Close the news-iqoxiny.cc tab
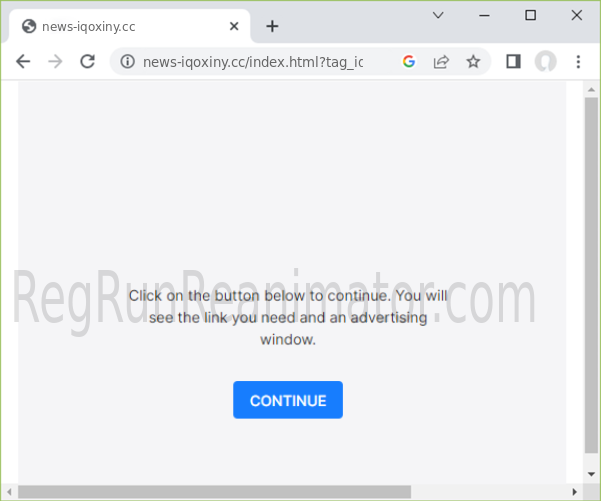The height and width of the screenshot is (501, 601). [234, 26]
